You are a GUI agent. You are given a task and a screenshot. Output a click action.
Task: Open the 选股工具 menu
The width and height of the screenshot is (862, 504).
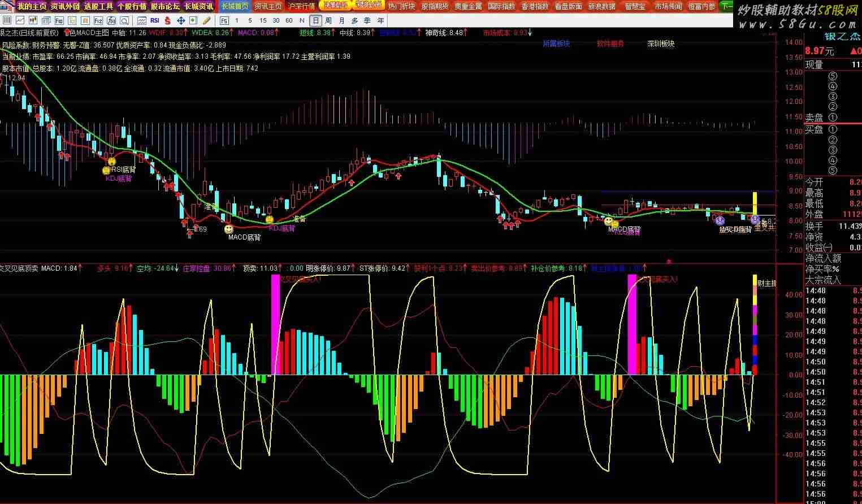[98, 6]
